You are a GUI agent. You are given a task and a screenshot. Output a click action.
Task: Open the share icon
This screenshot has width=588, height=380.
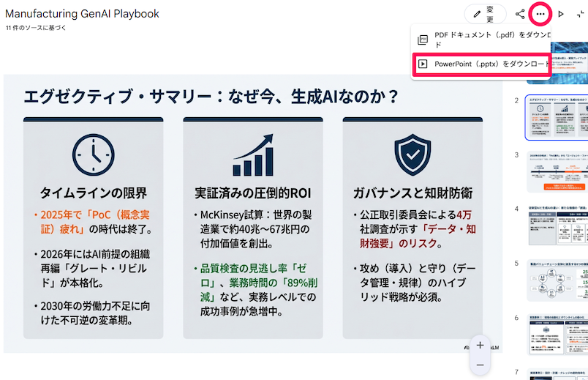520,14
